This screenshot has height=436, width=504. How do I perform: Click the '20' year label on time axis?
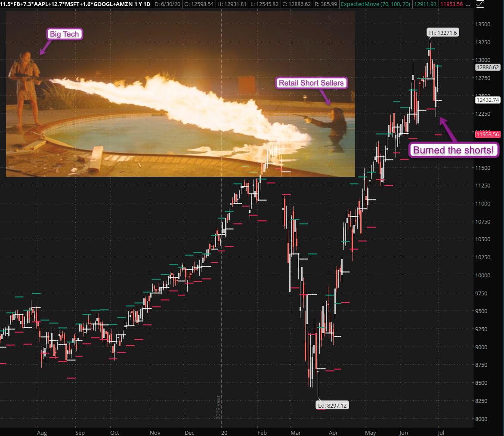pos(224,433)
